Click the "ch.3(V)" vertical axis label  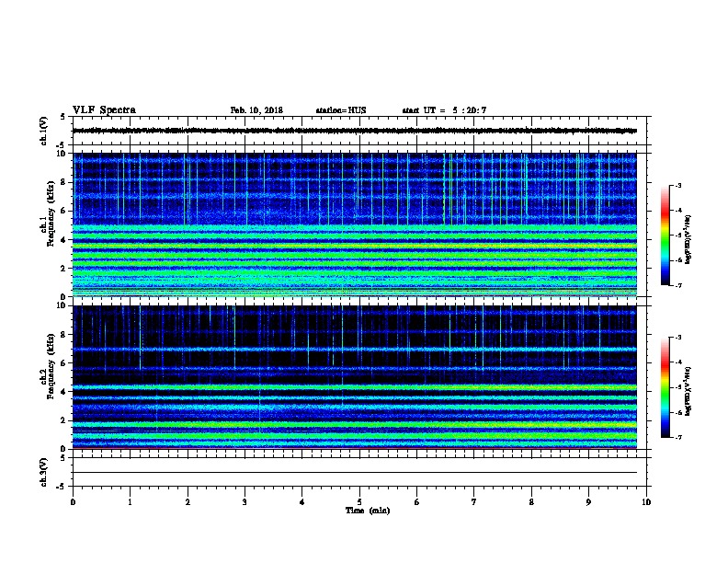[x=44, y=472]
